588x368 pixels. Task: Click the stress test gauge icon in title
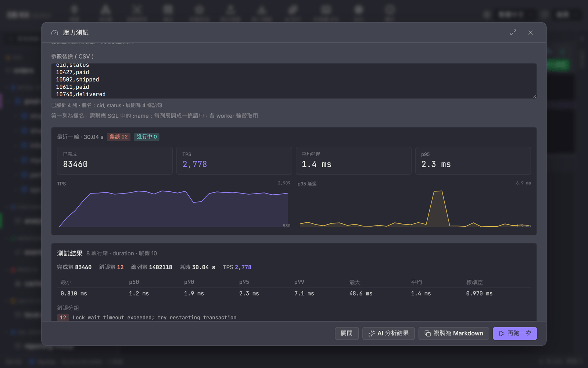[55, 33]
